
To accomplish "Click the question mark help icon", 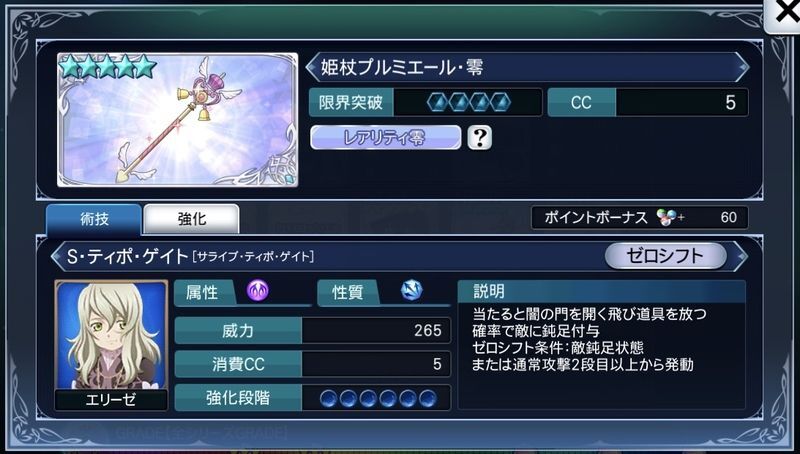I will (480, 137).
